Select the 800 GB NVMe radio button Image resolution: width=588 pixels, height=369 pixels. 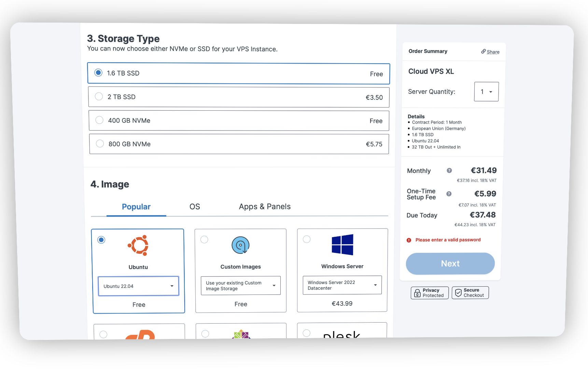point(100,143)
